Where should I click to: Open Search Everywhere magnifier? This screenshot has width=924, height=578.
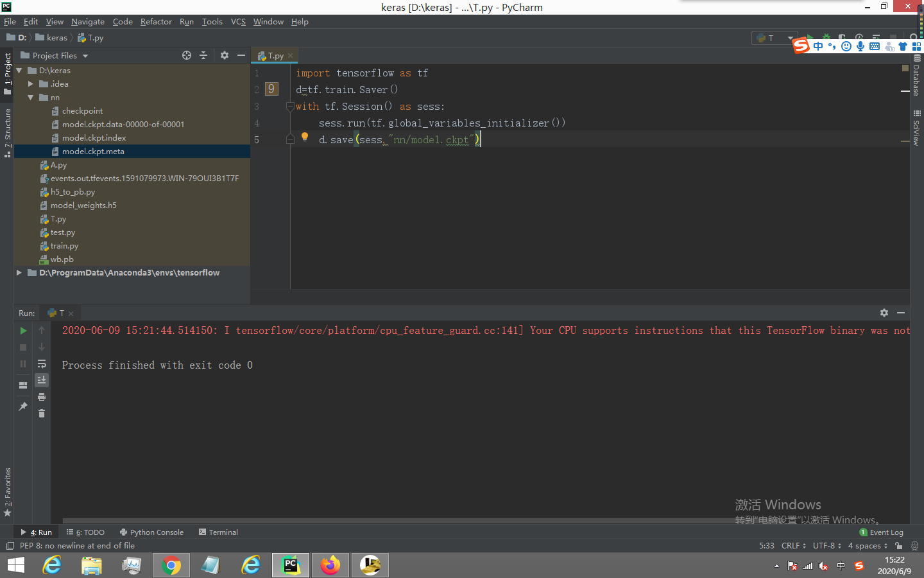click(914, 37)
